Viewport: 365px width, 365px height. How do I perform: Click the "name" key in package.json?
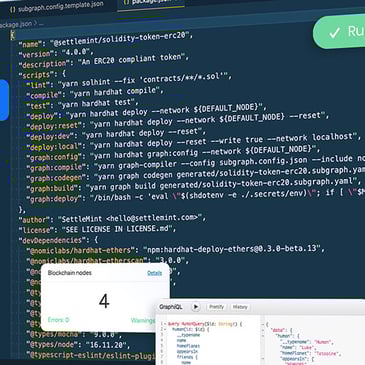pyautogui.click(x=32, y=44)
